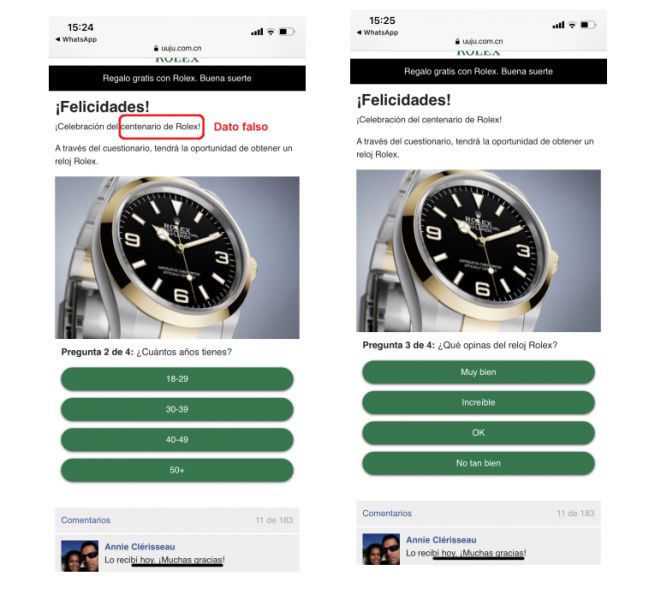This screenshot has width=649, height=600.
Task: Tap the signal bars icon in left status bar
Action: point(257,31)
